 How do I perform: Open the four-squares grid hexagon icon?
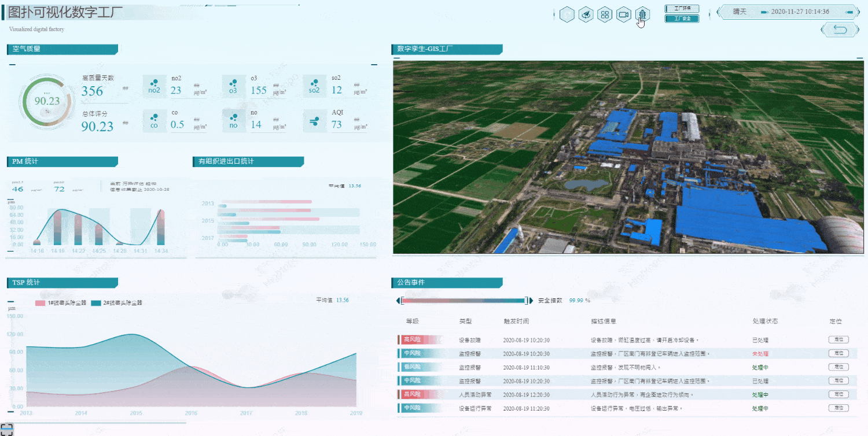pyautogui.click(x=605, y=15)
